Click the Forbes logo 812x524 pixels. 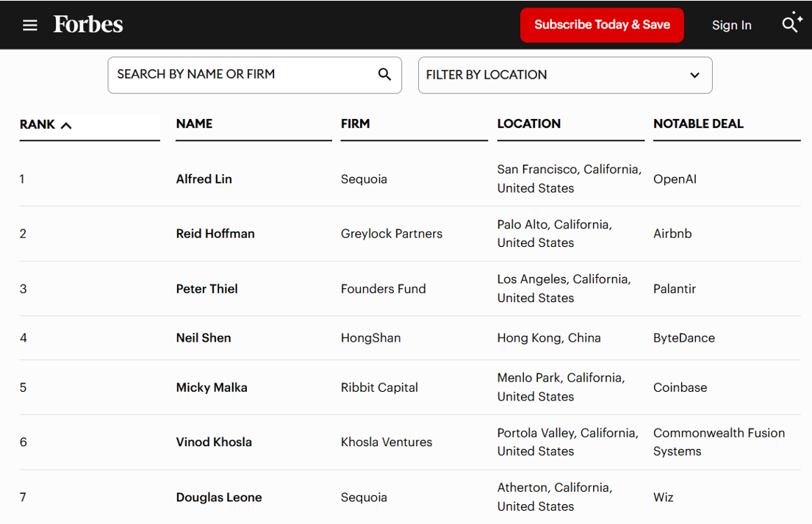click(x=88, y=25)
